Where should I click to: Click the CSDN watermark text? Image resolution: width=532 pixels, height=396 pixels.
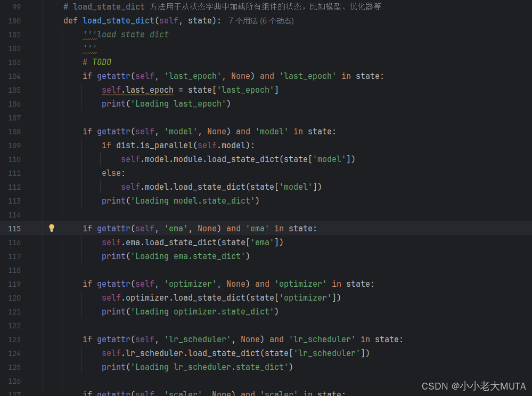(x=473, y=386)
